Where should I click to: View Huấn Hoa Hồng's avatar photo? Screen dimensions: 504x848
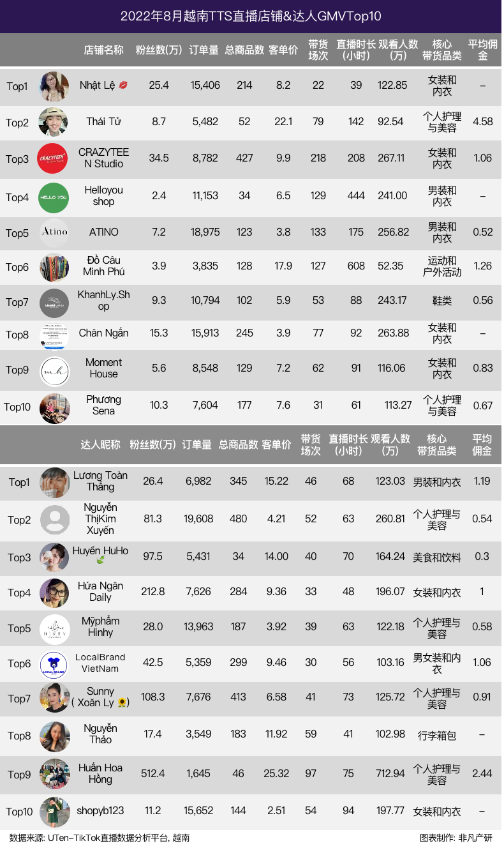tap(54, 774)
